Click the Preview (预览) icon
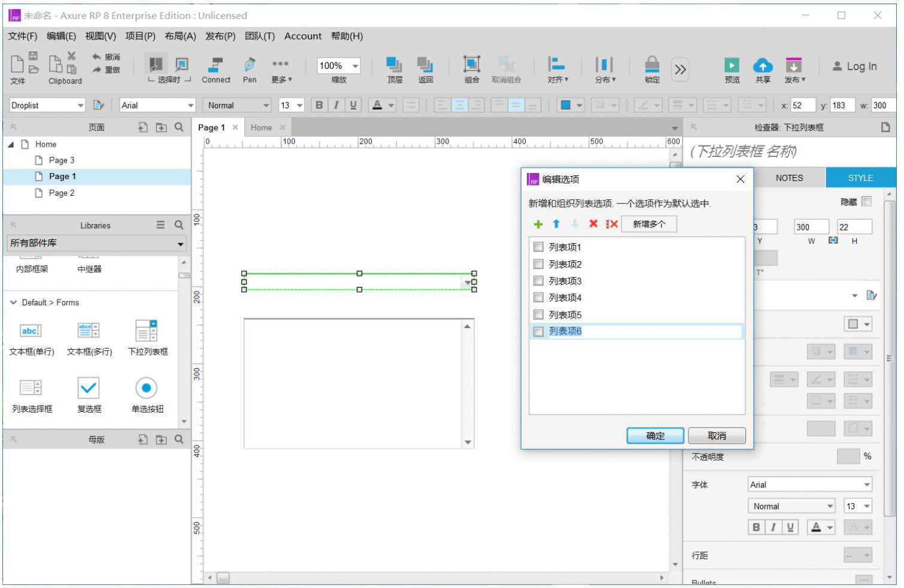This screenshot has height=588, width=904. point(732,70)
